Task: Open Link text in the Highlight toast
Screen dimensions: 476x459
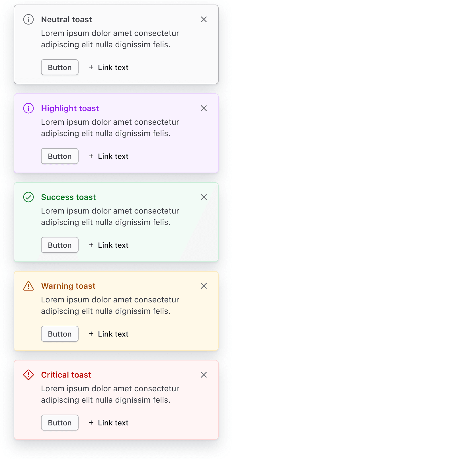Action: [x=113, y=156]
